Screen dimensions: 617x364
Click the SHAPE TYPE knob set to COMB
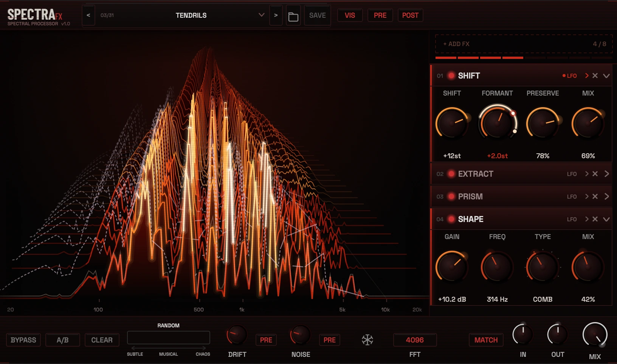[543, 267]
